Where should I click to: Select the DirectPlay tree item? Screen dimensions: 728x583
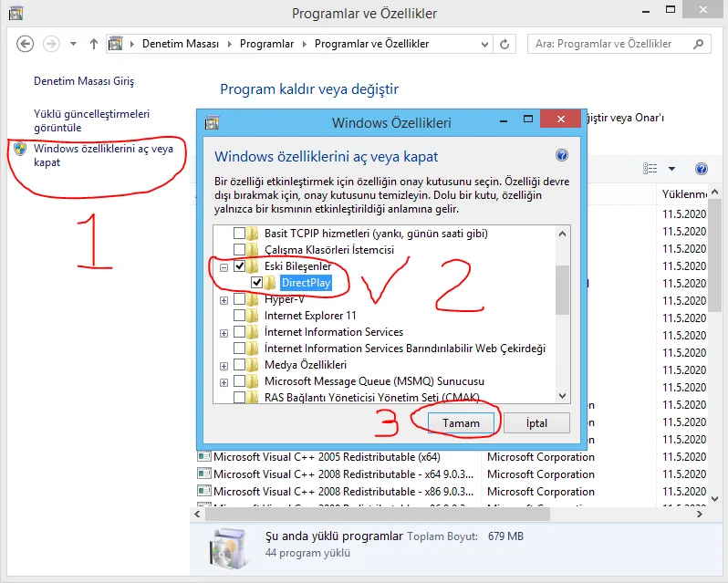tap(306, 283)
